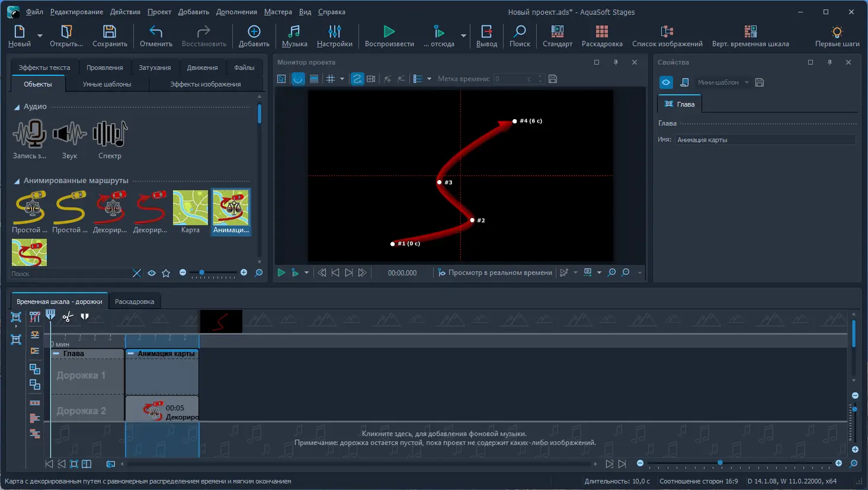Open the First Steps lightbulb icon

[x=837, y=36]
